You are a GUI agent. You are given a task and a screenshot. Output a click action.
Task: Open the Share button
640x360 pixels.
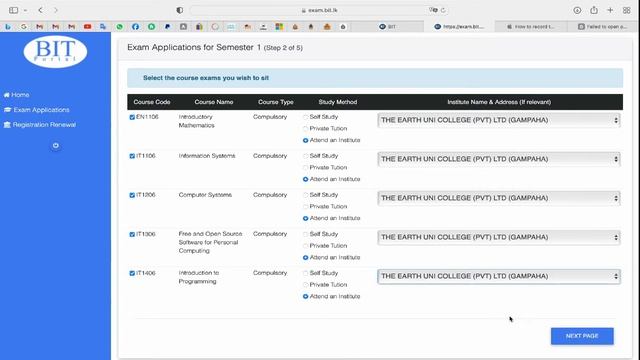[594, 10]
